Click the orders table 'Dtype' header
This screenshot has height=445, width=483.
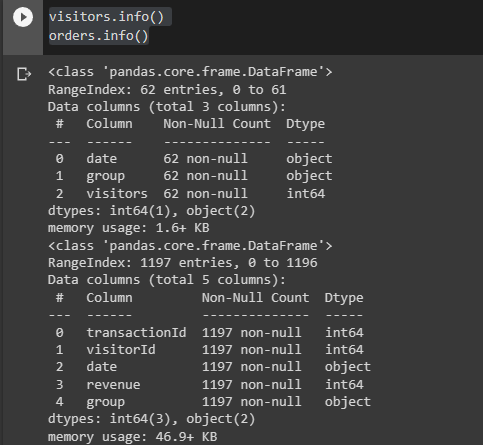click(x=344, y=298)
